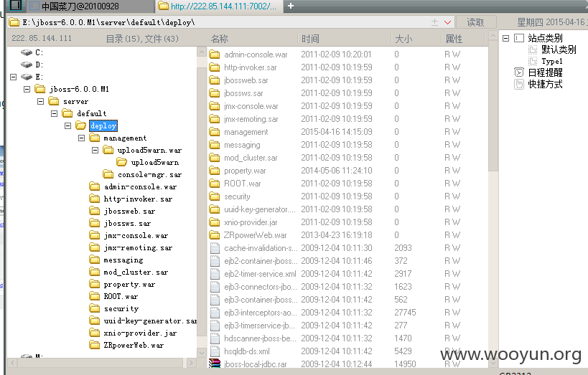The image size is (588, 375).
Task: Select the messaging row in file list
Action: pos(348,145)
